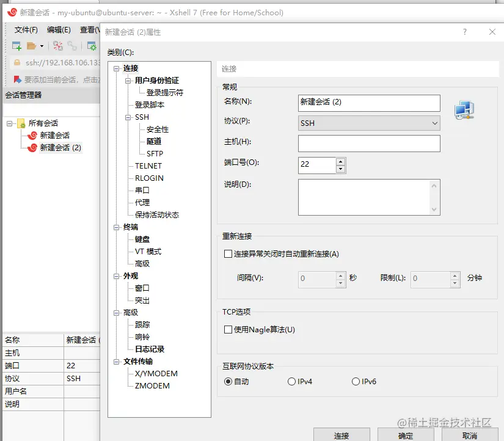Click the disconnect toolbar icon
Image resolution: width=504 pixels, height=441 pixels.
[x=58, y=46]
